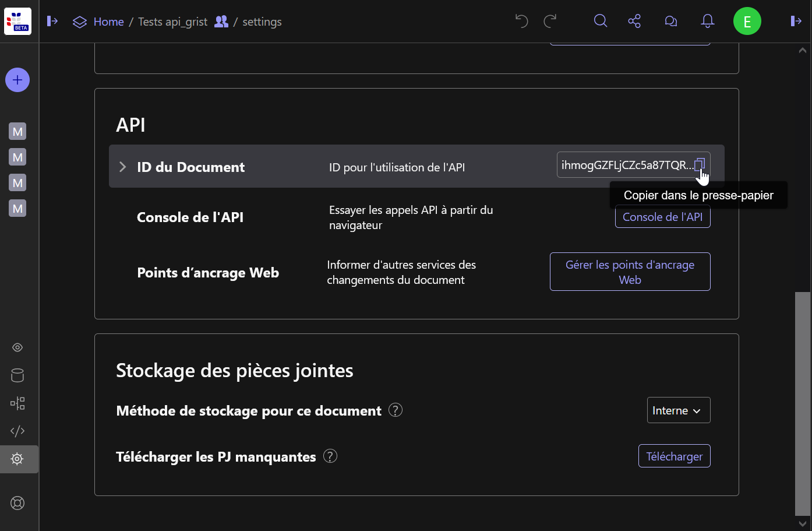Undo the last action
Viewport: 812px width, 531px height.
point(521,22)
